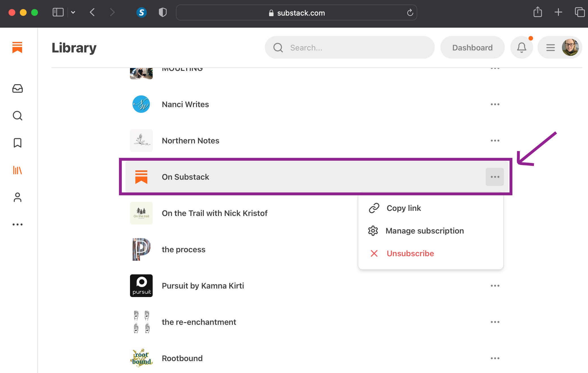Open notifications bell icon
The image size is (588, 373).
click(521, 48)
